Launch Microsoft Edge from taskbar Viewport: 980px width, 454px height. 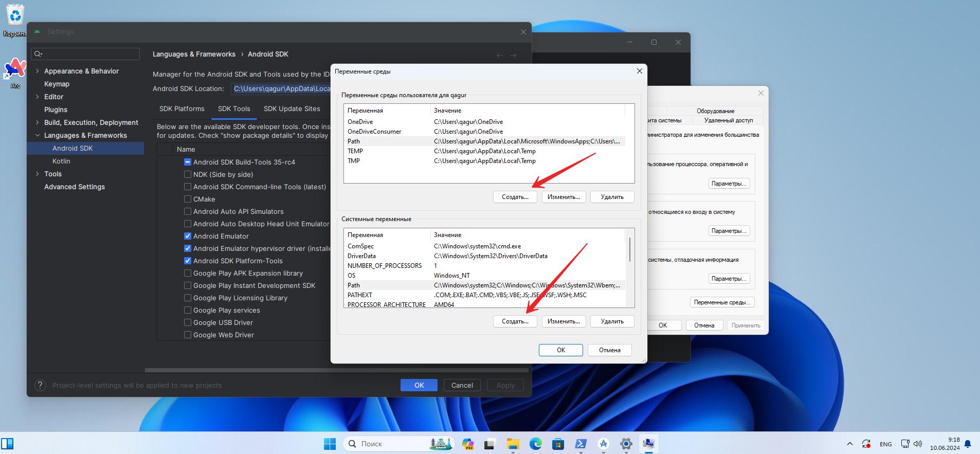click(x=535, y=444)
